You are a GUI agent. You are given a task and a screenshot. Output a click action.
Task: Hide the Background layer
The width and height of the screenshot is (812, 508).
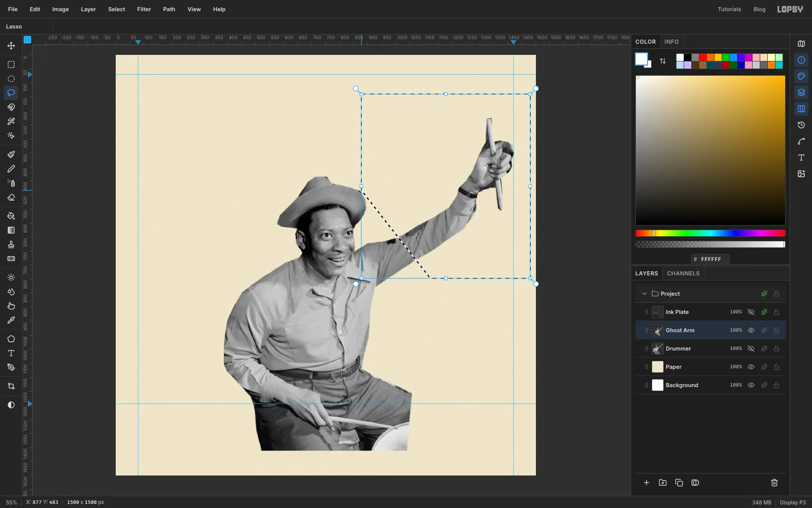pos(751,385)
